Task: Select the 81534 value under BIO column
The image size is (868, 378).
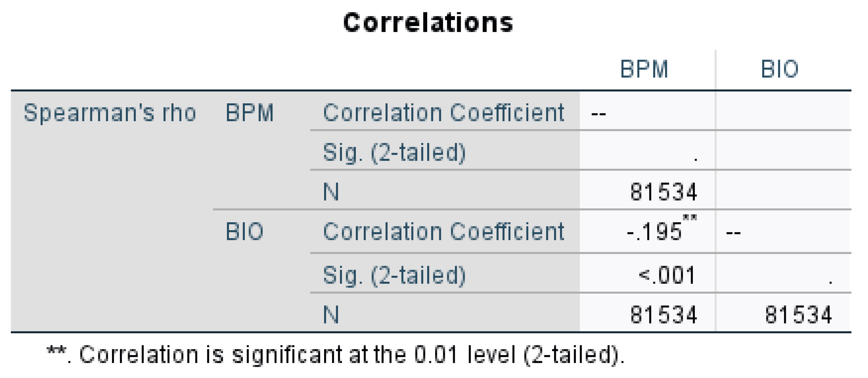Action: 798,315
